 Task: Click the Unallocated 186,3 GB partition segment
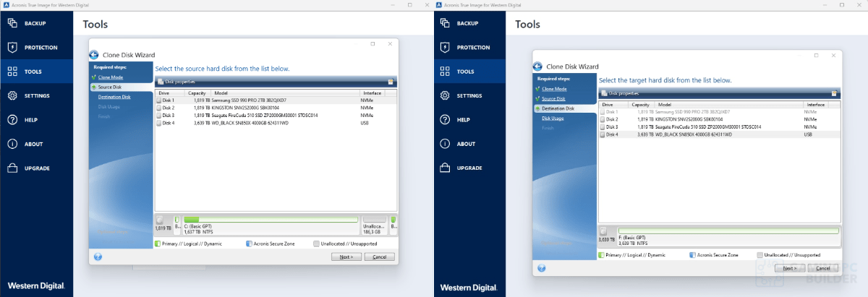click(x=374, y=225)
